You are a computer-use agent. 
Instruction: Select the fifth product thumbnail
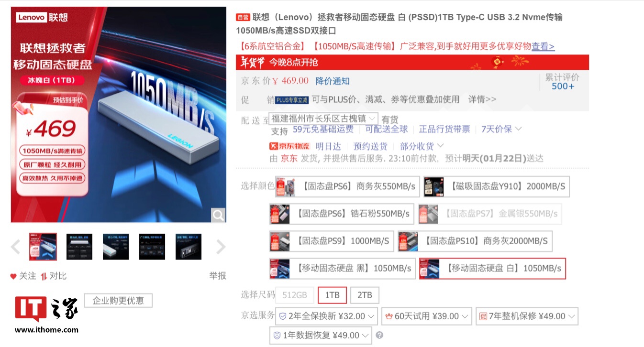[189, 247]
